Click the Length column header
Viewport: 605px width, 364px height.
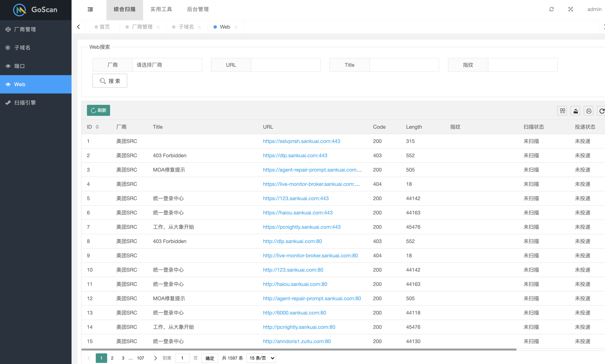(414, 127)
